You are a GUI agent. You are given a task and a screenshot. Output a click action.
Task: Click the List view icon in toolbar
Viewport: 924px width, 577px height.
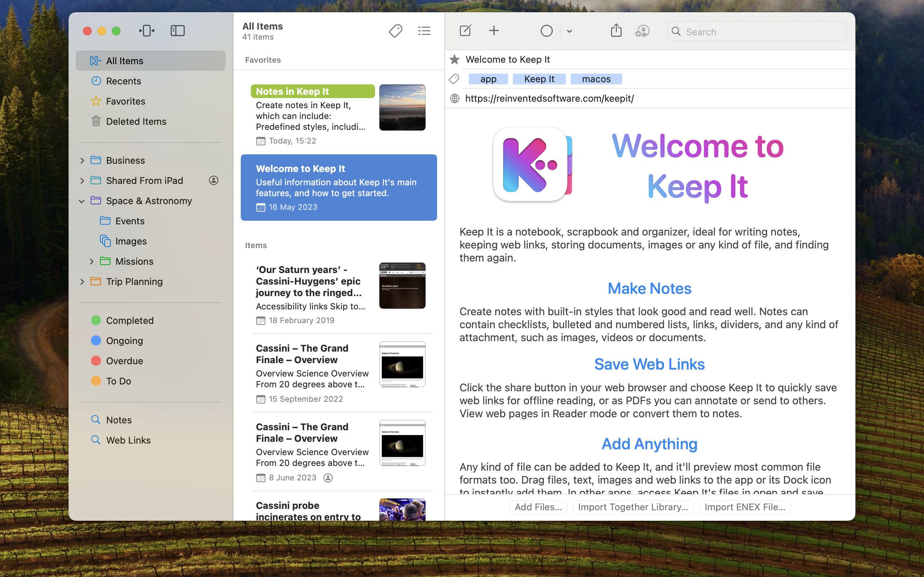coord(424,31)
